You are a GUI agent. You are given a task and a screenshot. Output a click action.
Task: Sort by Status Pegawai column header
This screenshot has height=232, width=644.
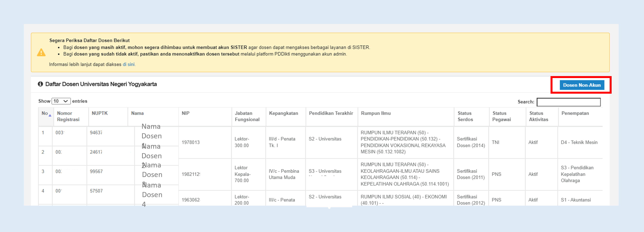(x=507, y=116)
